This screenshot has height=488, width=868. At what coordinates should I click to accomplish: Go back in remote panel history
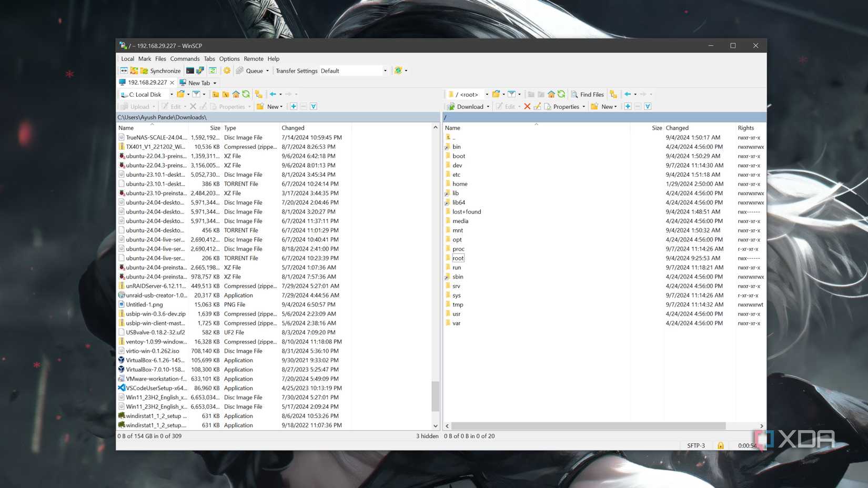[x=627, y=94]
